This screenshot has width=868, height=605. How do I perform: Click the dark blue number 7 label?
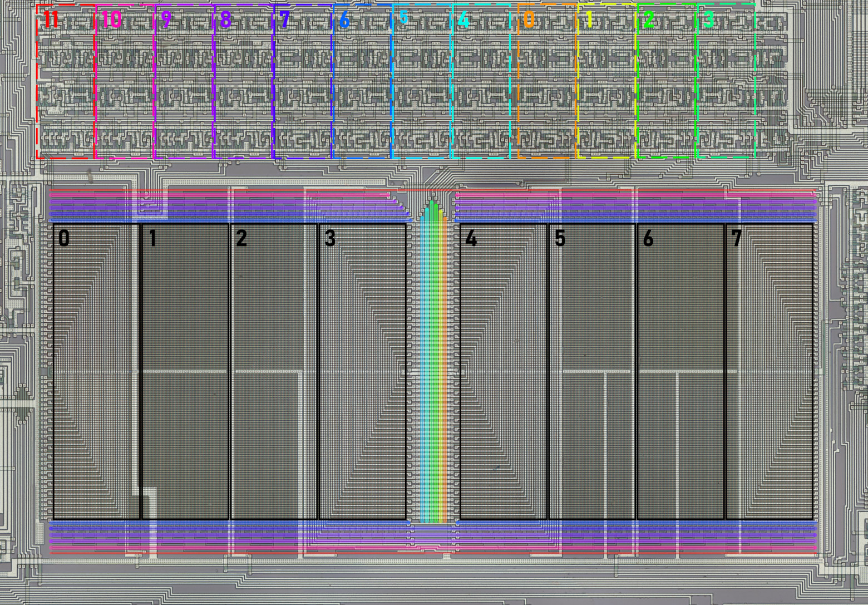coord(285,20)
